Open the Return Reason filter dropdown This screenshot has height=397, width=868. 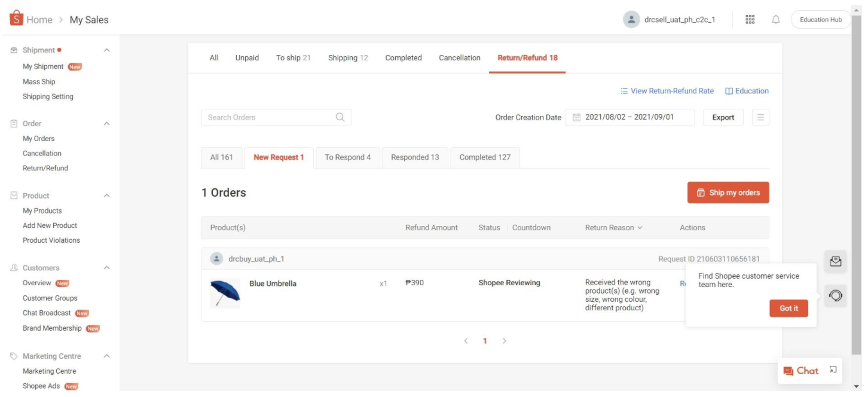click(612, 227)
